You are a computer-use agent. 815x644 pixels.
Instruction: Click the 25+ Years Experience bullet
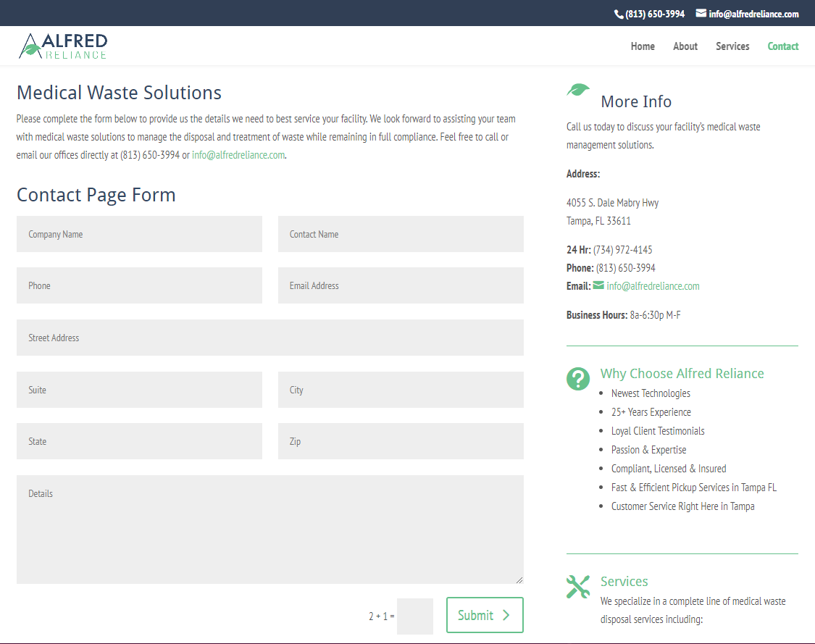point(651,412)
